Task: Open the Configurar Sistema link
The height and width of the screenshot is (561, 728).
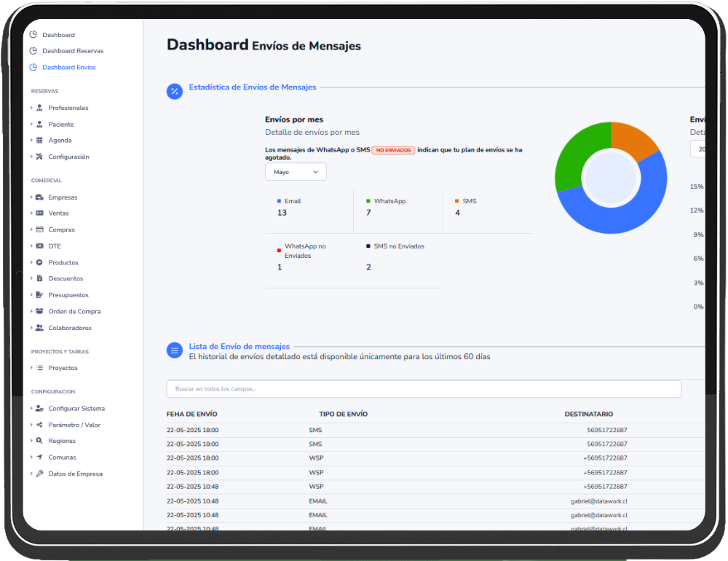Action: point(76,409)
